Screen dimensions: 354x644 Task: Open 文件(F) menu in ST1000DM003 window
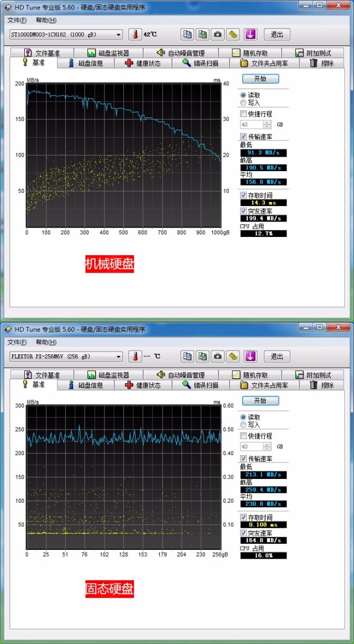tap(17, 20)
